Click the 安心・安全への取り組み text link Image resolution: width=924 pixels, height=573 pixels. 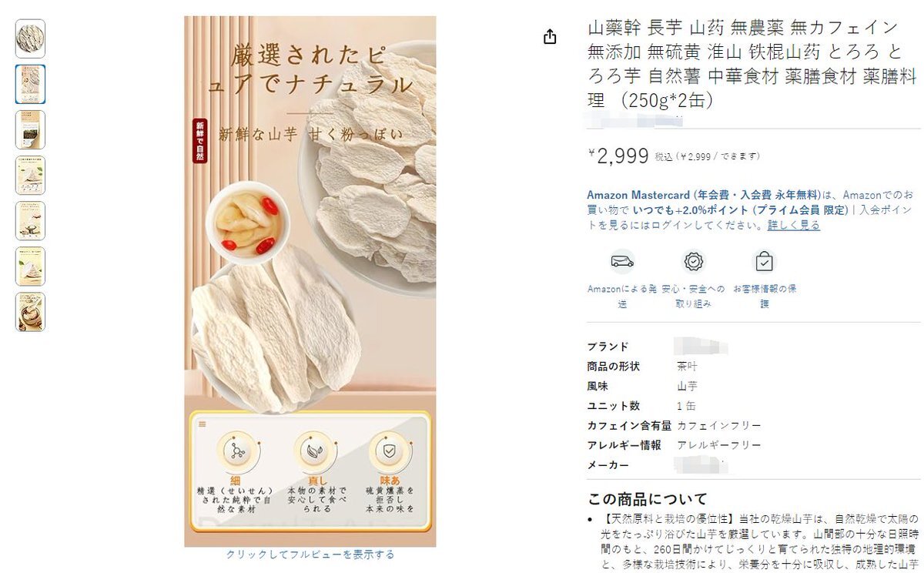(693, 297)
